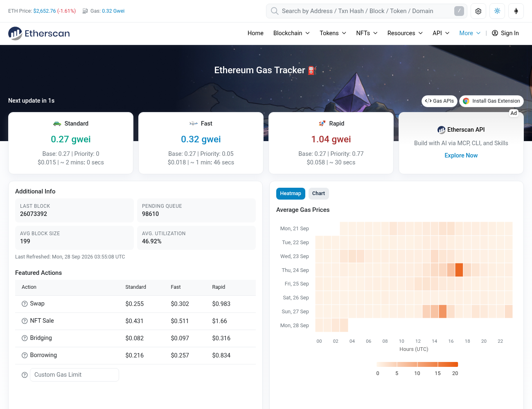Click the slash shortcut key badge

(x=459, y=11)
